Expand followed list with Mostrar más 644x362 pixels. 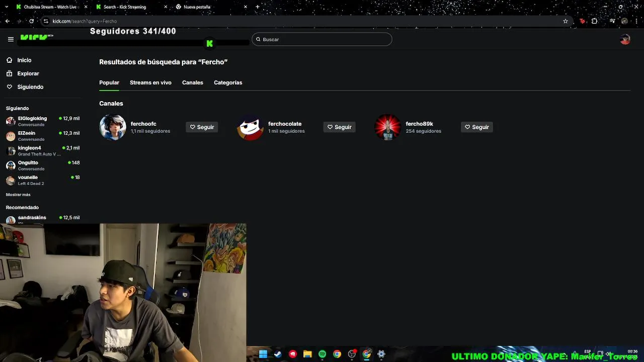[18, 195]
